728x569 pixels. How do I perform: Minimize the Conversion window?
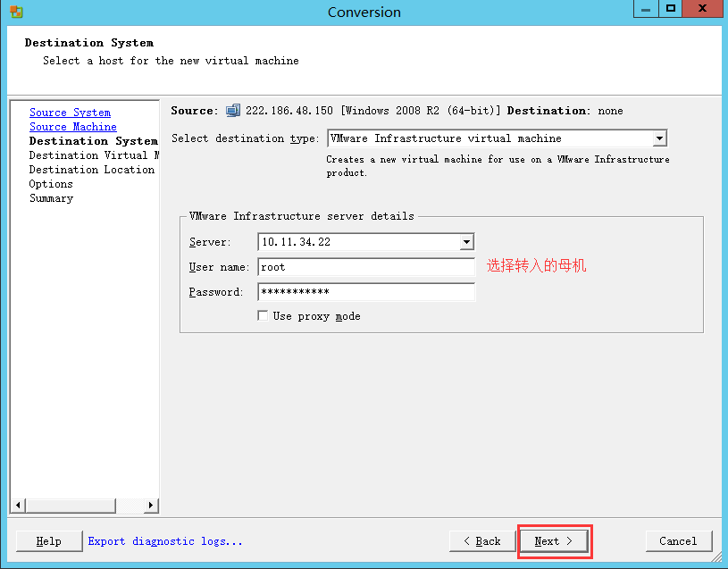646,9
